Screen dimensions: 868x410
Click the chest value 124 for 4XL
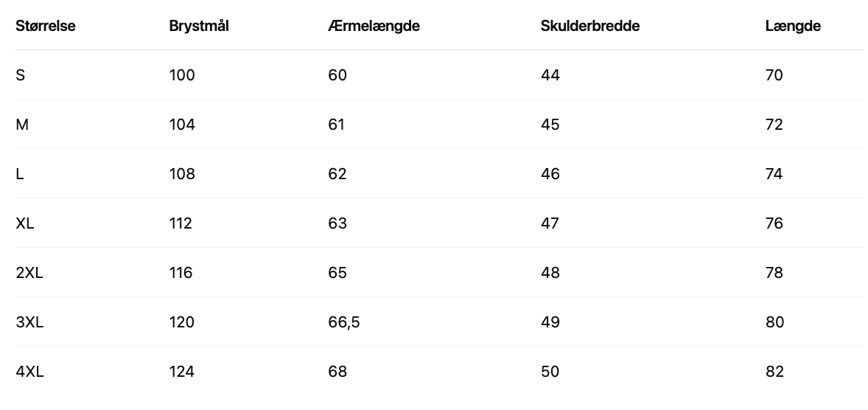pos(182,372)
